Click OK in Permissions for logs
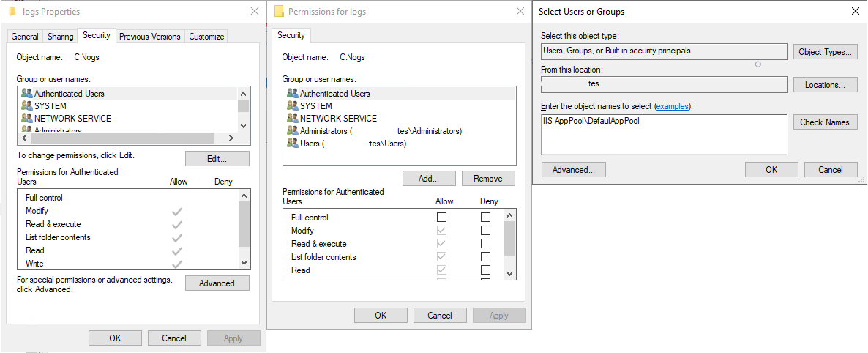Viewport: 868px width, 353px height. pyautogui.click(x=381, y=316)
